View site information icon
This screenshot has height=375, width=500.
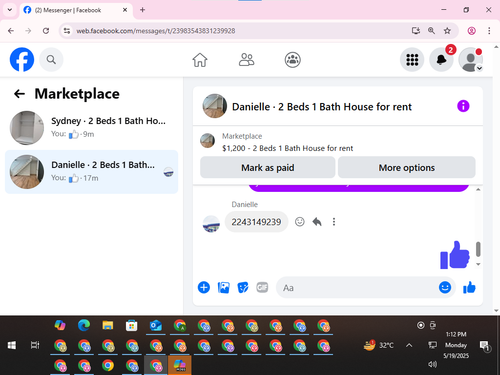click(67, 31)
